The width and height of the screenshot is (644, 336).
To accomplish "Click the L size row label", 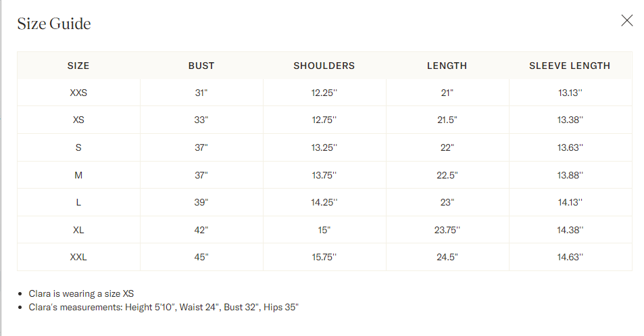I will click(78, 202).
